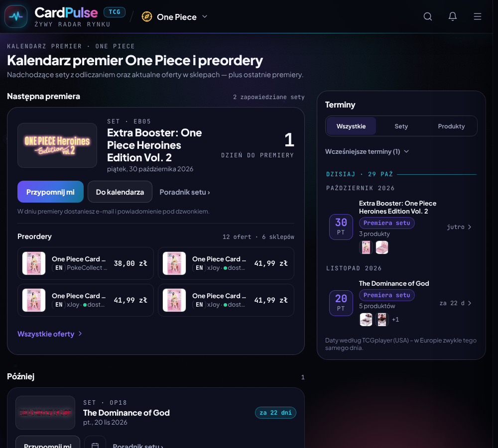Open the One Piece game selector dropdown

click(x=174, y=17)
